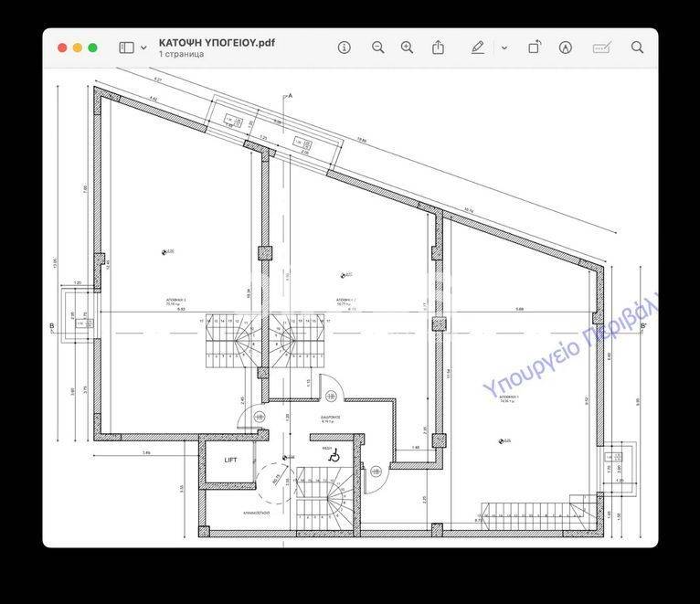
Task: Show the Markup toolbar
Action: [x=566, y=48]
